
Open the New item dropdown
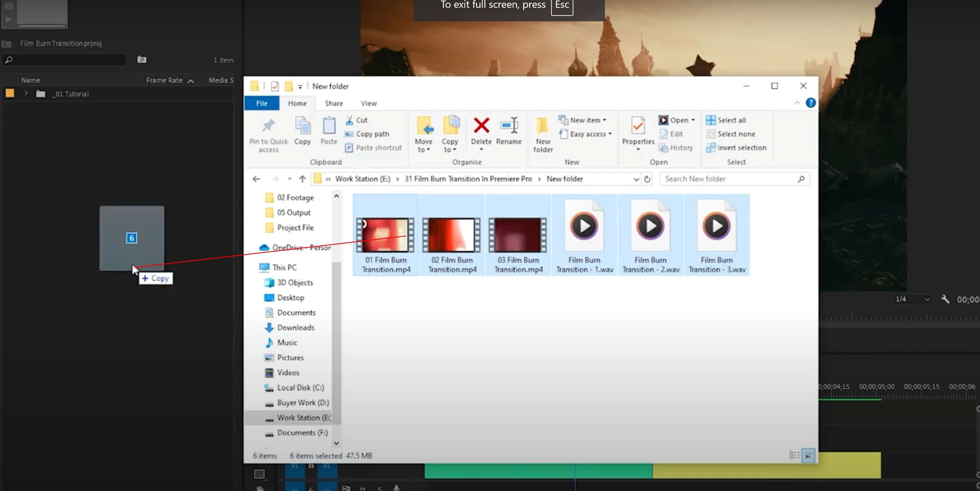tap(582, 120)
